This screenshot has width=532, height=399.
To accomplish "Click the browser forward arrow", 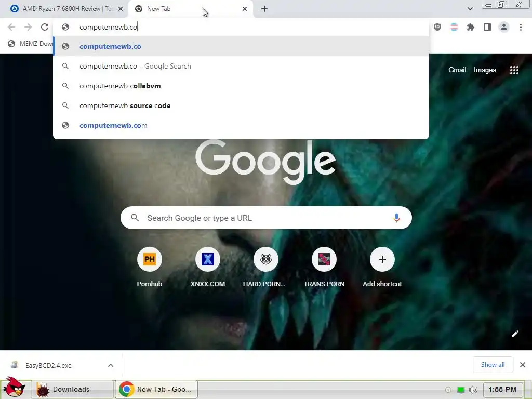I will [28, 27].
